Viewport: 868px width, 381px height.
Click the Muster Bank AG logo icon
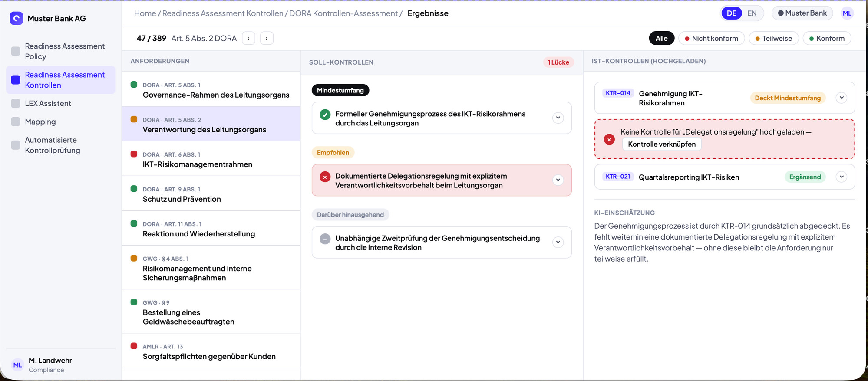click(17, 18)
